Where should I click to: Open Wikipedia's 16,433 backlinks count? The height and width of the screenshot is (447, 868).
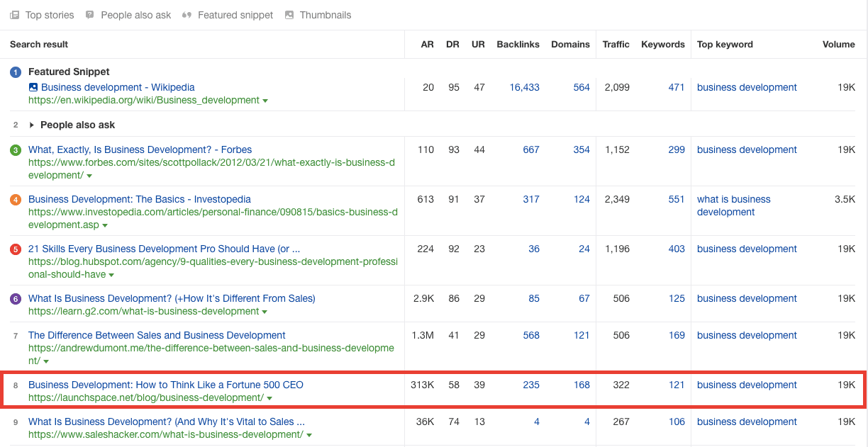click(x=524, y=87)
